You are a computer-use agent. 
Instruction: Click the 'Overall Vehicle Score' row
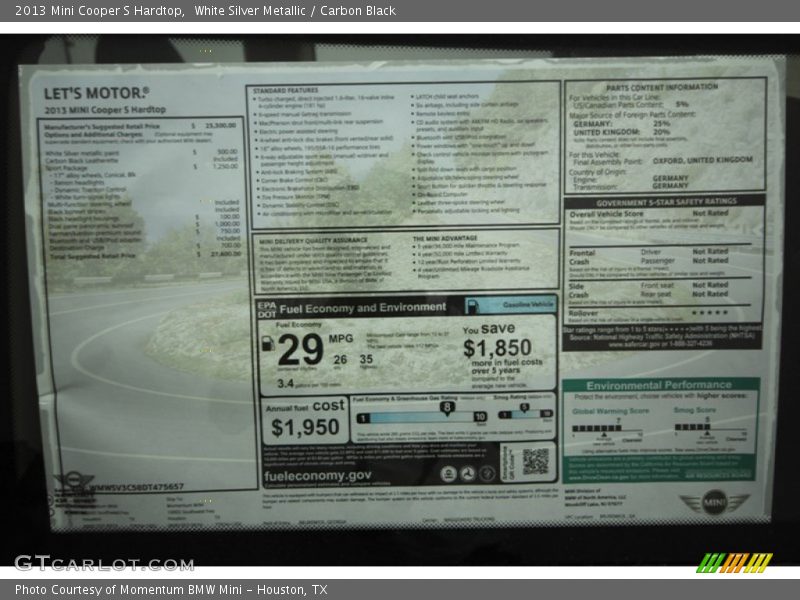coord(649,213)
